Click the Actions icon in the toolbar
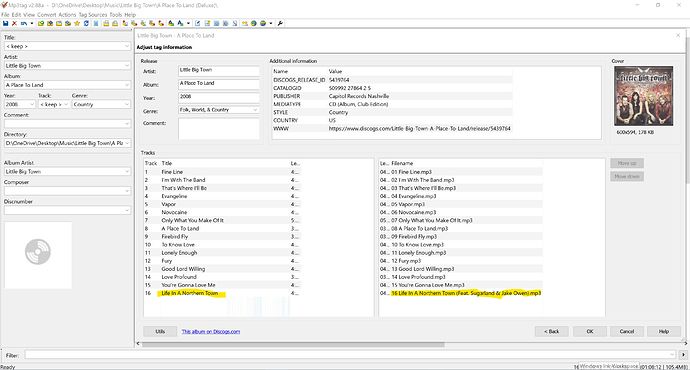The height and width of the screenshot is (370, 690). 171,23
